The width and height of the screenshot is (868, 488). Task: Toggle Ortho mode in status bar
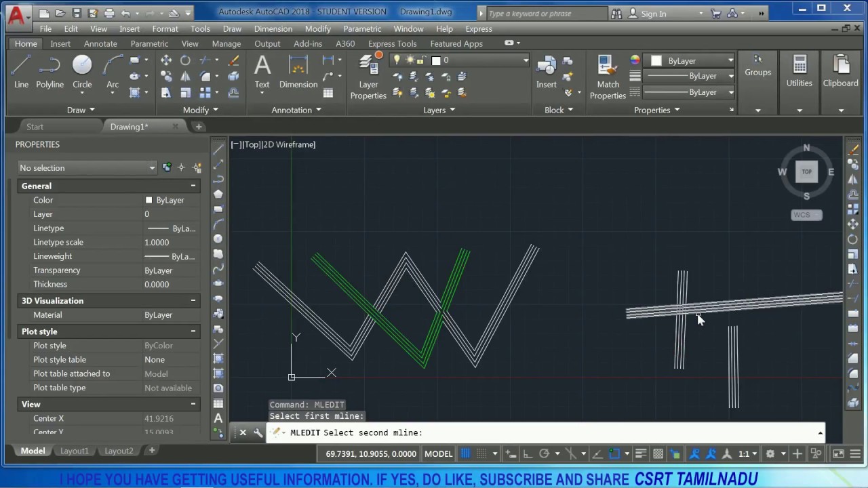[528, 453]
